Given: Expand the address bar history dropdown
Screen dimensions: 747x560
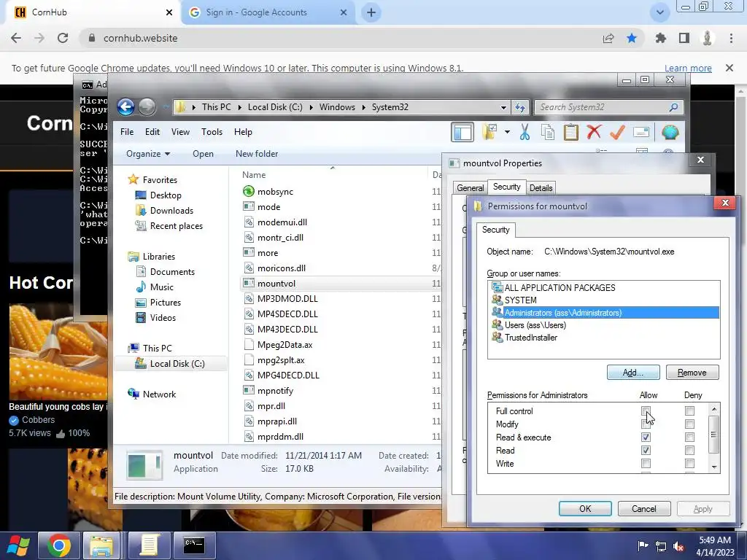Looking at the screenshot, I should [x=503, y=108].
